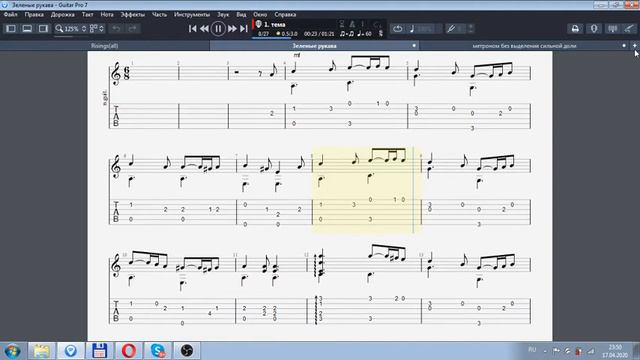640x360 pixels.
Task: Close the метроном tab dot
Action: point(624,46)
